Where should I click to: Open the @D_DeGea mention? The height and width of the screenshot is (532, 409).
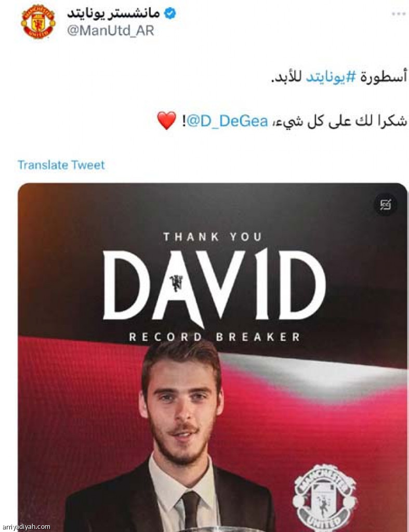pos(228,121)
